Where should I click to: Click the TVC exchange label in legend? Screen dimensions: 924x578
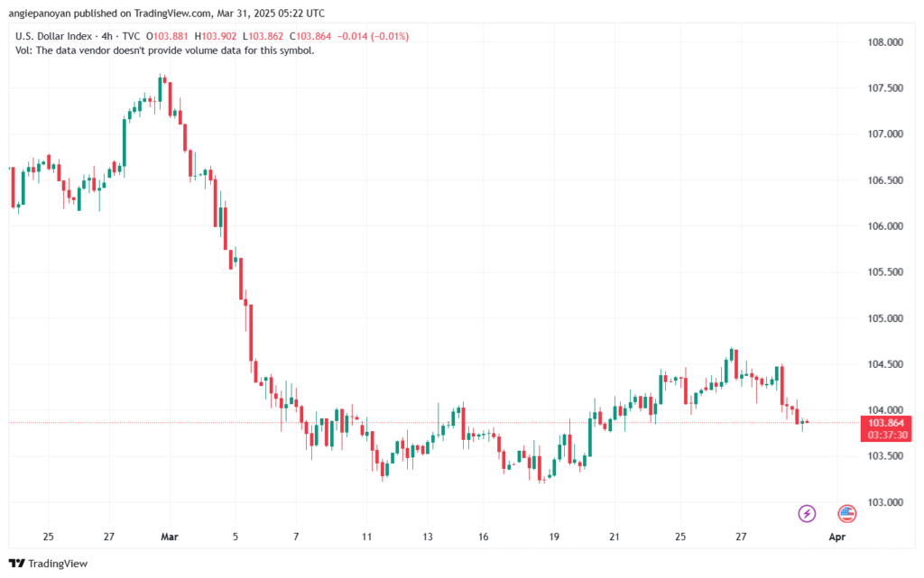coord(131,36)
